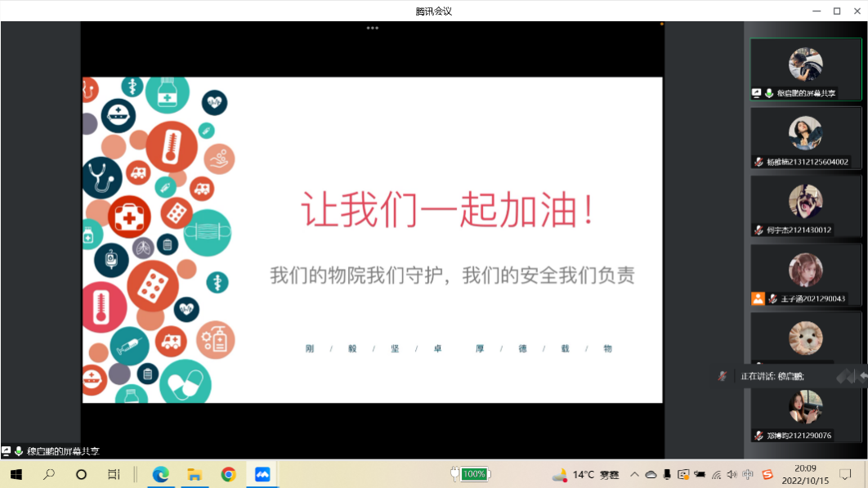Expand hidden icons in the system tray
The width and height of the screenshot is (868, 488).
(x=633, y=474)
